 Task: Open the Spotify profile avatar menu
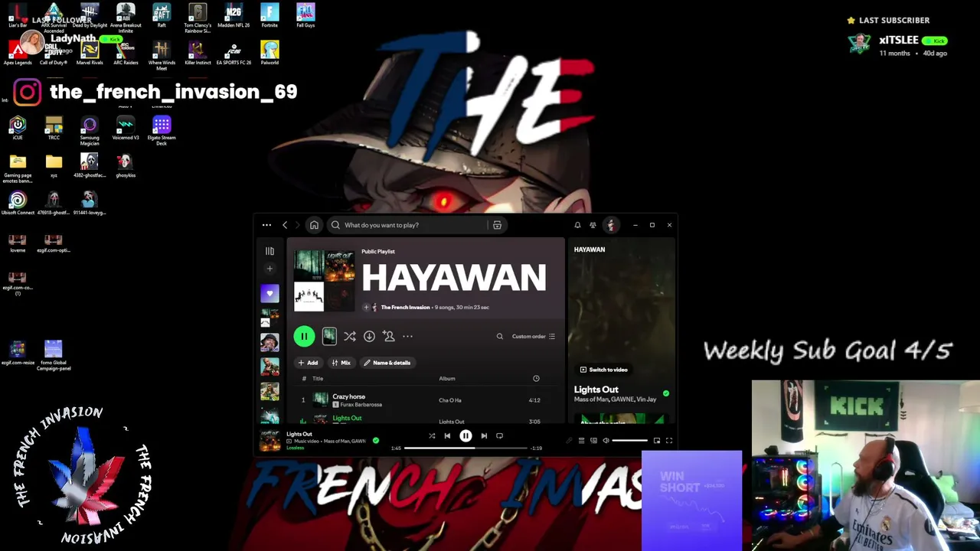(611, 225)
